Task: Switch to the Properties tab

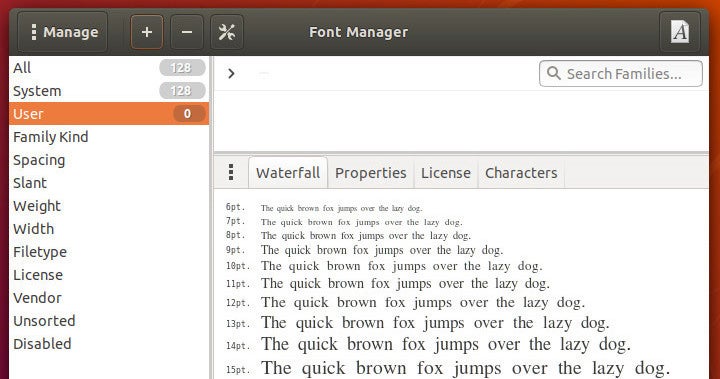Action: (371, 173)
